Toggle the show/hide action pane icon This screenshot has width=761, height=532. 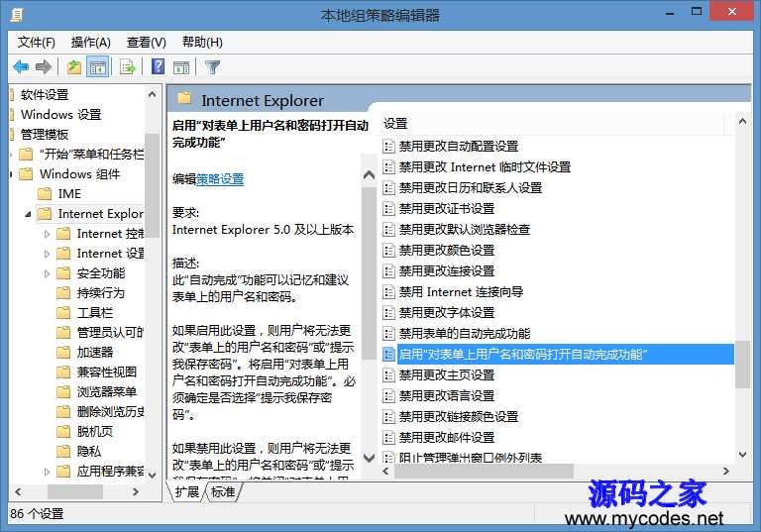pos(181,67)
